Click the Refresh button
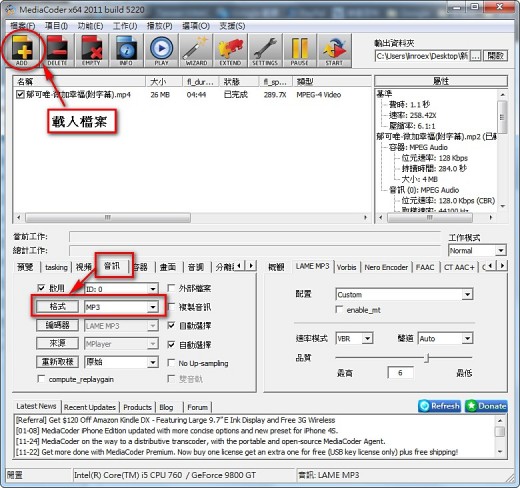520x488 pixels. [440, 406]
